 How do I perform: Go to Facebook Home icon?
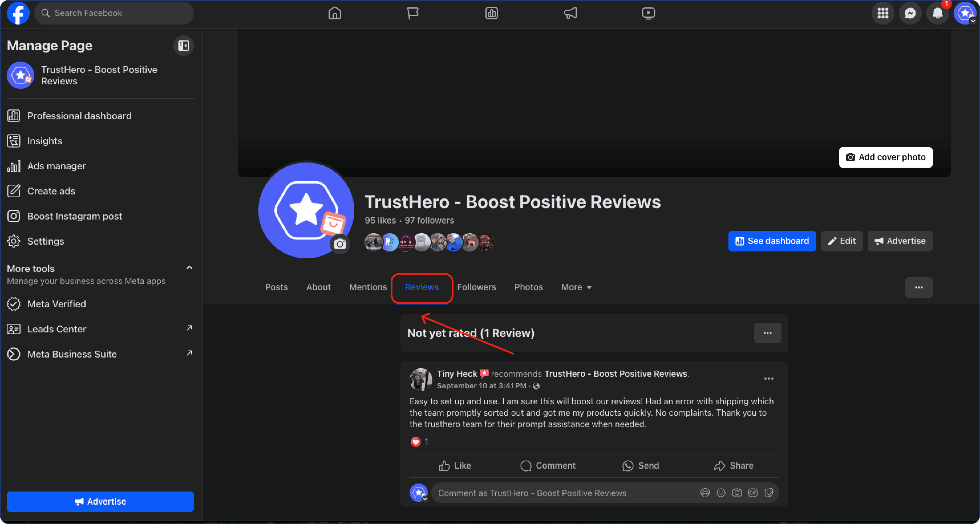click(334, 13)
